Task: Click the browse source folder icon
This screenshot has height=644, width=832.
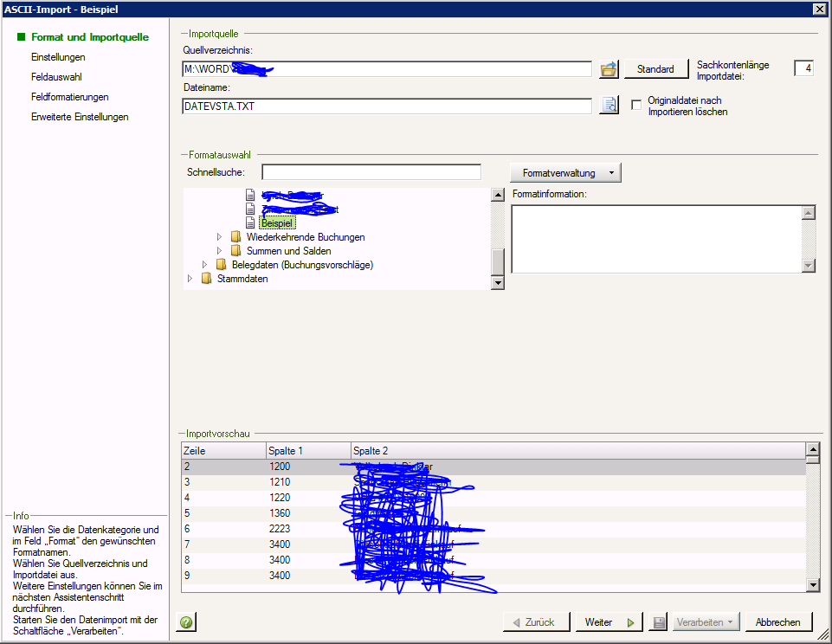Action: pos(609,69)
